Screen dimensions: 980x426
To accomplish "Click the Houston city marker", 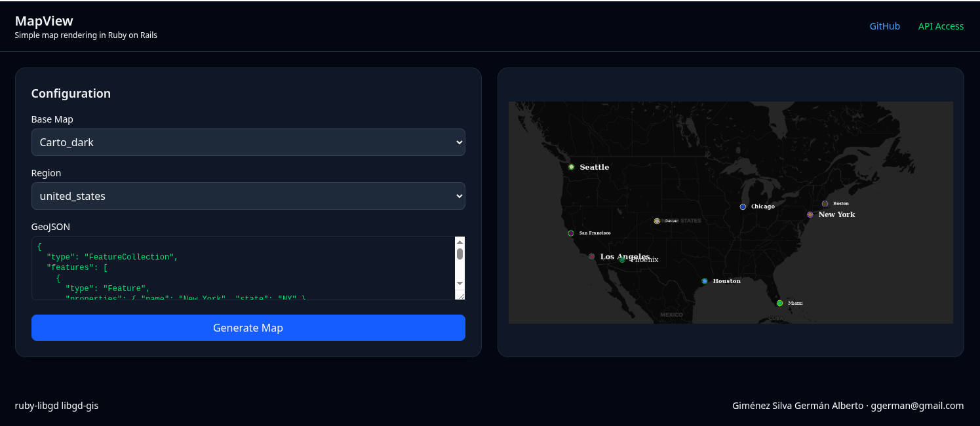I will pos(705,281).
